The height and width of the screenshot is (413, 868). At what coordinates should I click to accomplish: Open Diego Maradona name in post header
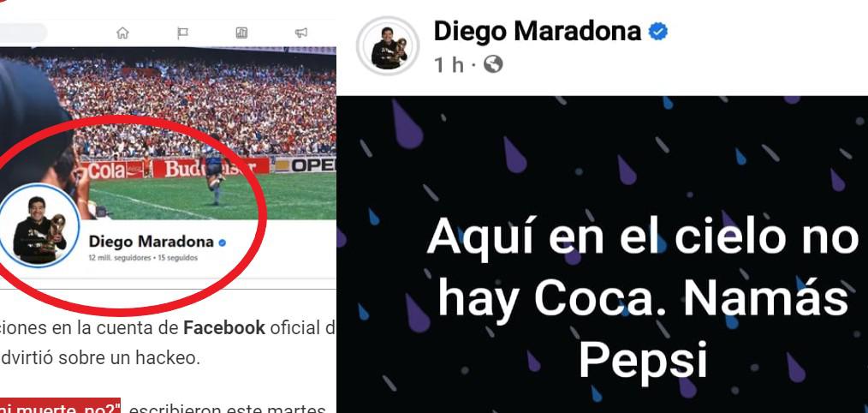pyautogui.click(x=537, y=31)
